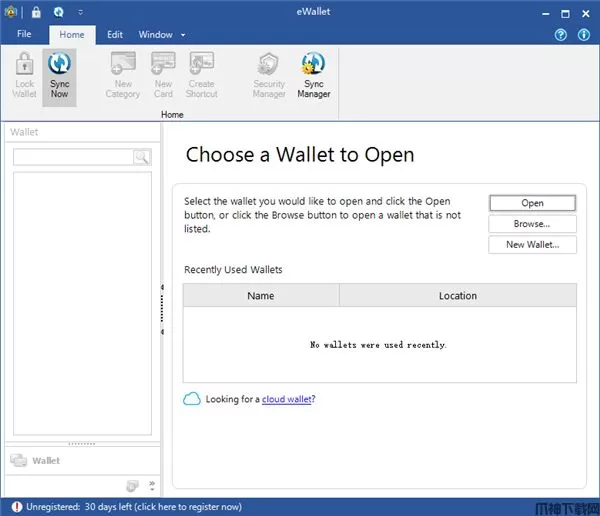Click the info icon at top right
Viewport: 600px width, 516px height.
[583, 34]
